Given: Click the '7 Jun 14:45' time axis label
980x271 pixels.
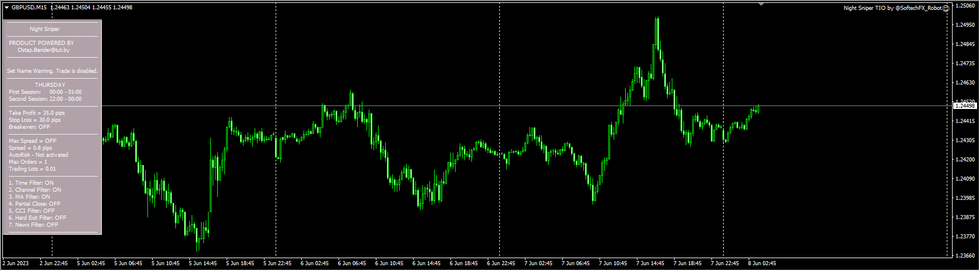Looking at the screenshot, I should tap(650, 263).
